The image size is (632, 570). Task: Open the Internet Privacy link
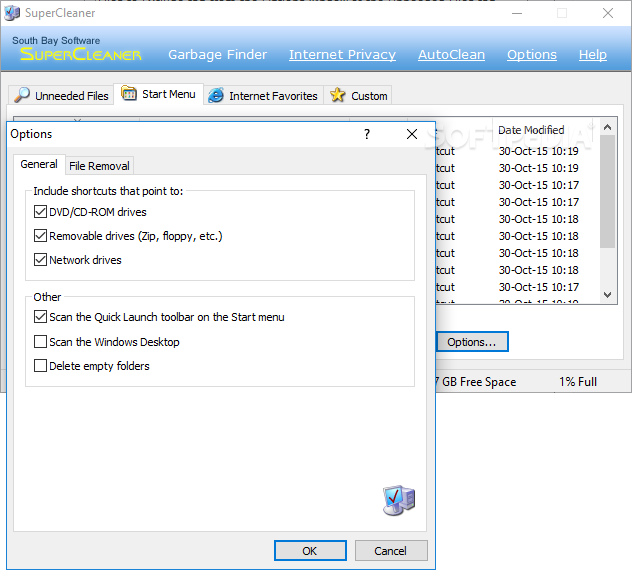(342, 54)
